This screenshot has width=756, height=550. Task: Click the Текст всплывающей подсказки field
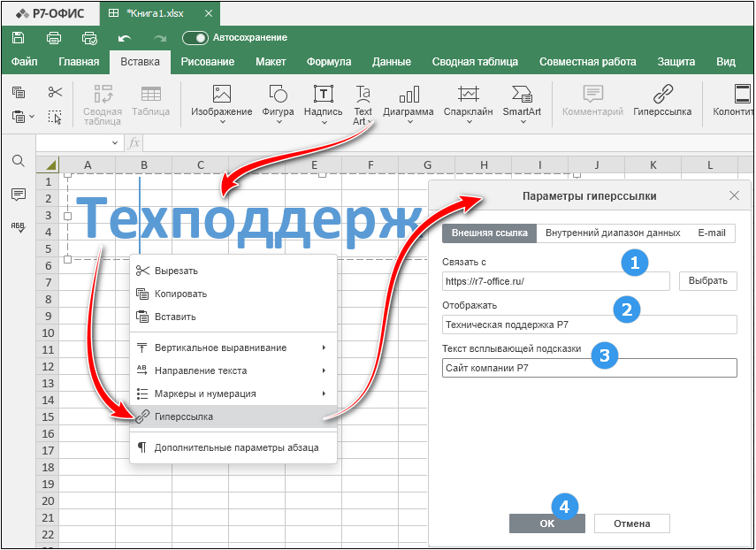tap(589, 368)
